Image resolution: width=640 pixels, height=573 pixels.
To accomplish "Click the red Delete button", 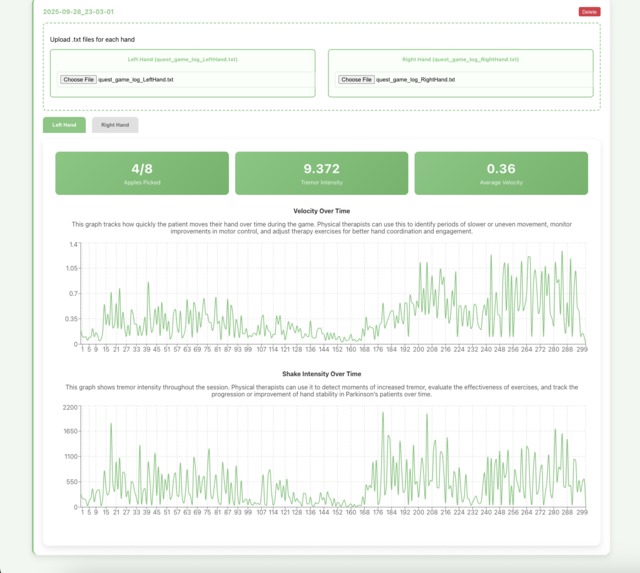I will [x=589, y=12].
